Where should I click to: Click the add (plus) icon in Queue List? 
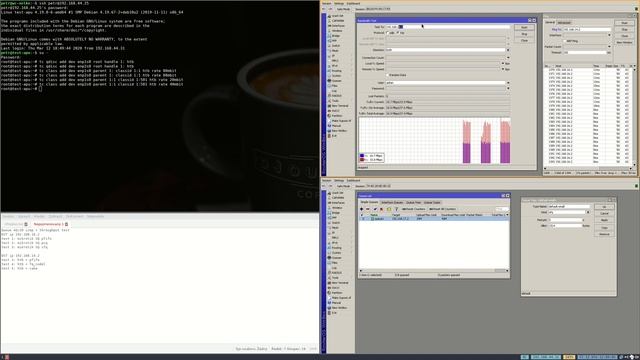[362, 209]
